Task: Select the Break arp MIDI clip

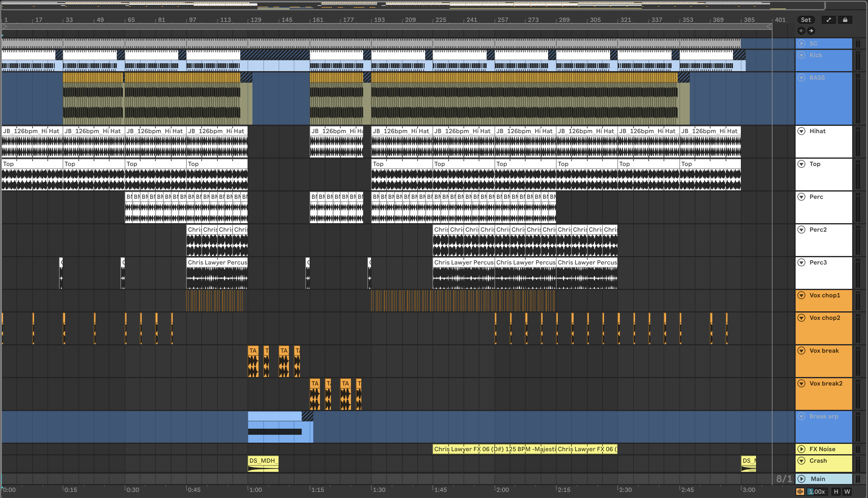Action: click(x=280, y=427)
